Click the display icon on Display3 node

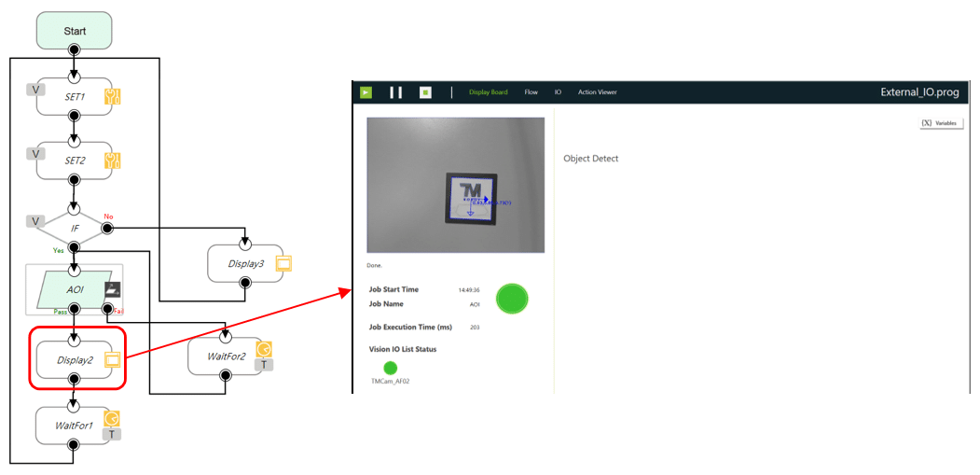(283, 263)
